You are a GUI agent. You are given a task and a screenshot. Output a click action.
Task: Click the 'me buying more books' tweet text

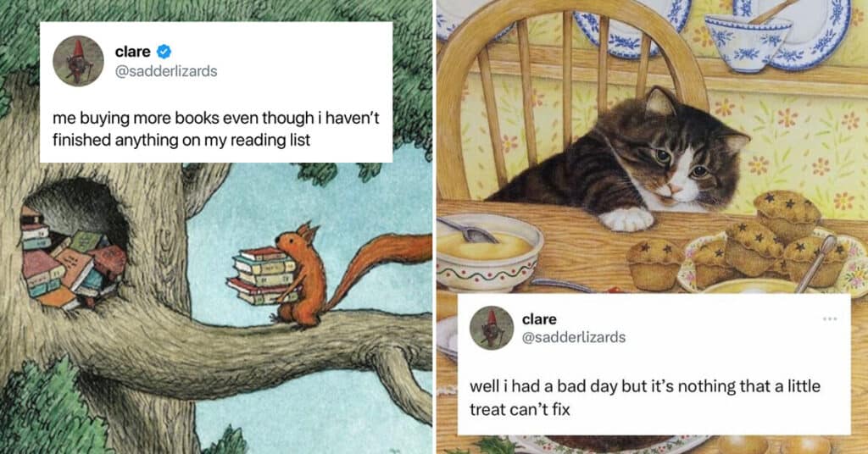tap(216, 129)
